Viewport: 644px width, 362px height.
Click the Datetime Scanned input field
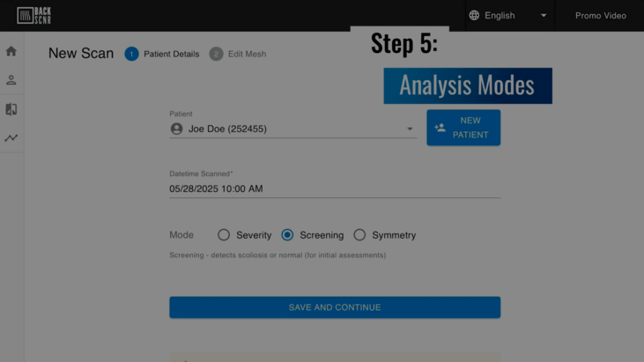point(335,188)
